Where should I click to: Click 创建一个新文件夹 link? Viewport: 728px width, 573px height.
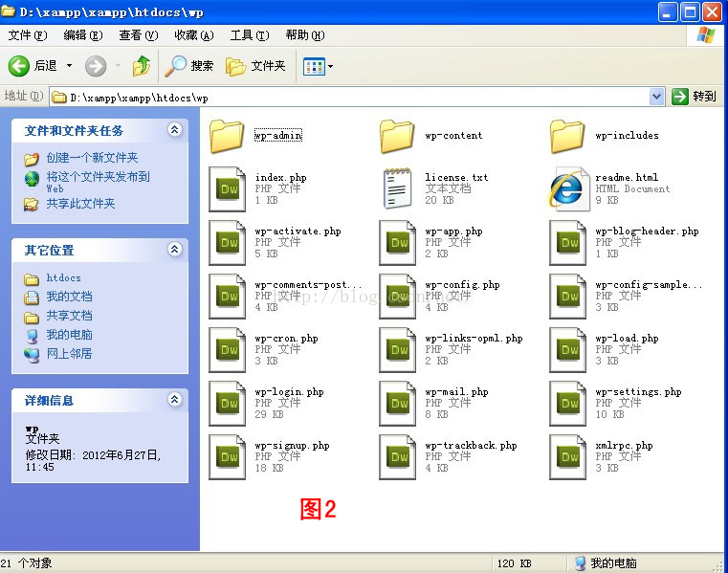pos(92,158)
